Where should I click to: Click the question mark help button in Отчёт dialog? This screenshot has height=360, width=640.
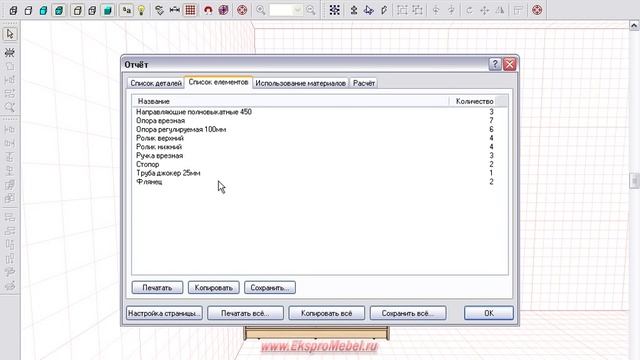pos(495,64)
